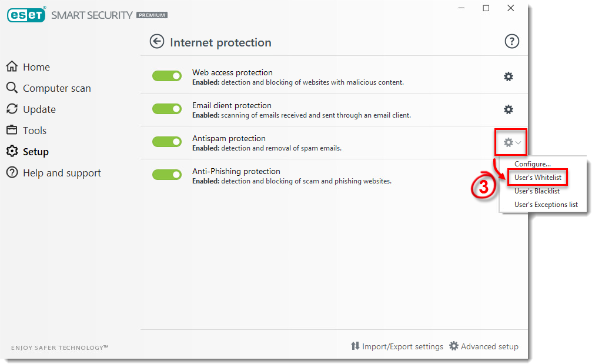
Task: Open User's Exceptions list option
Action: pos(546,204)
